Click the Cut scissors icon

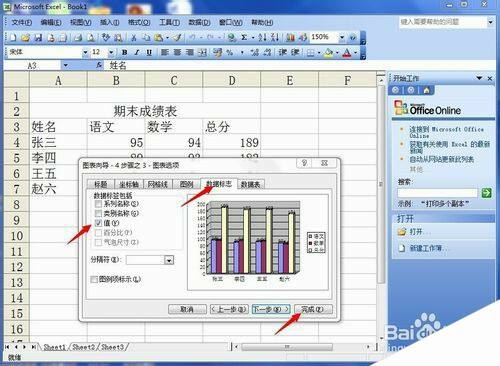coord(134,38)
